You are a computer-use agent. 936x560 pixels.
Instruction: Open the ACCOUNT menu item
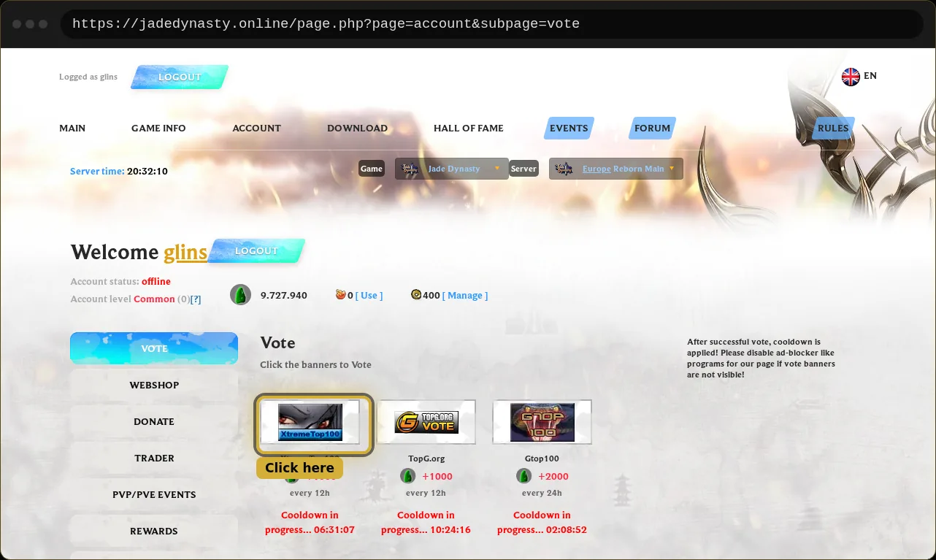[x=256, y=129]
